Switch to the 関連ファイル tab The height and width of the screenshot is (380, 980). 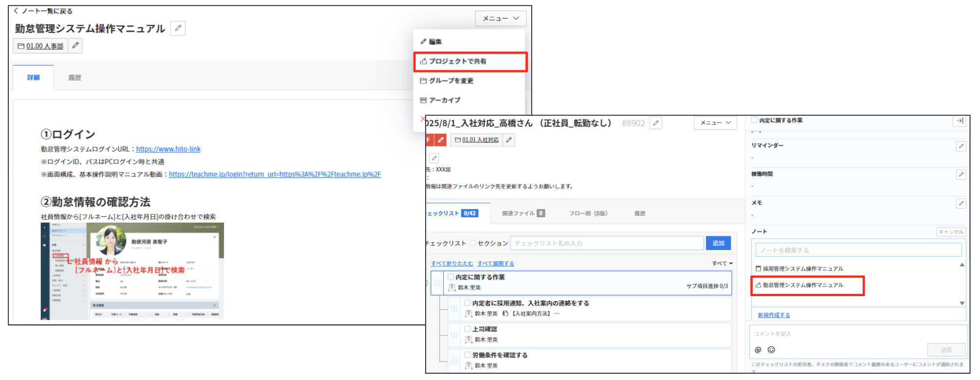coord(523,213)
